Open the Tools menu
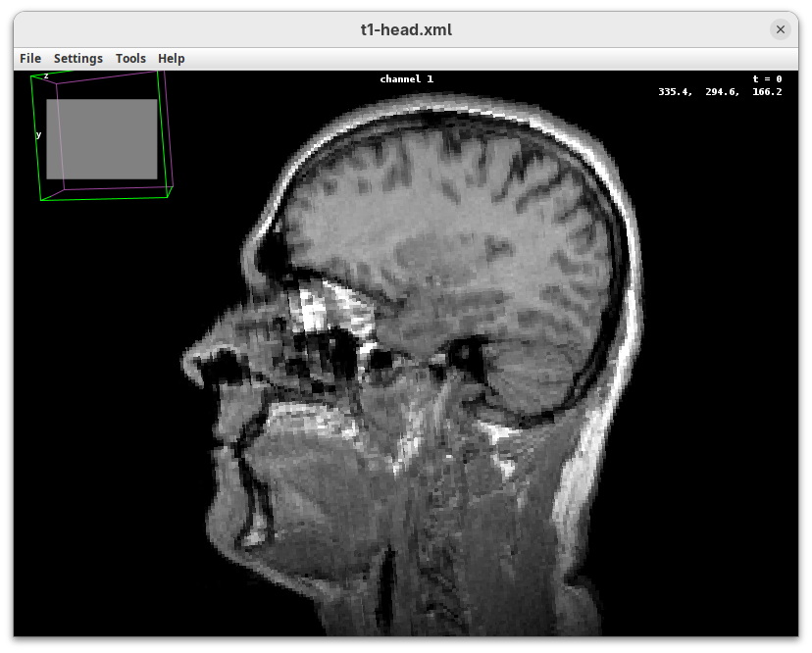The width and height of the screenshot is (812, 653). (x=130, y=59)
